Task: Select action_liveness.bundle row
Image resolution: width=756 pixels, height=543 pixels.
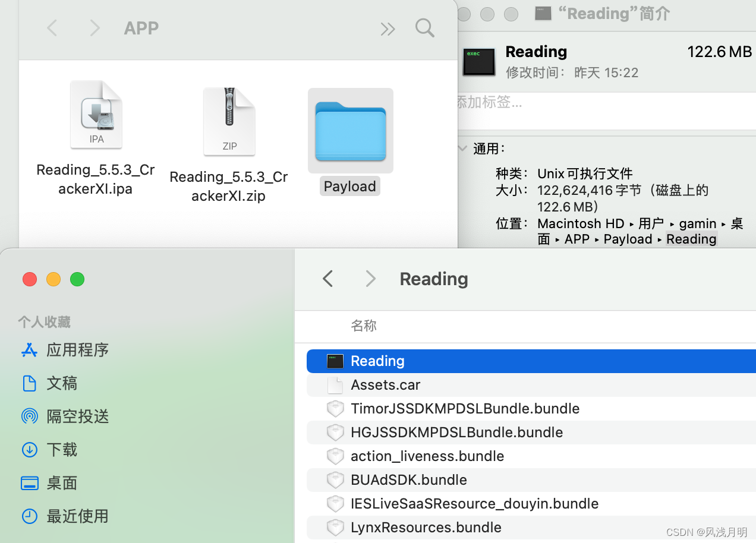Action: pos(531,456)
